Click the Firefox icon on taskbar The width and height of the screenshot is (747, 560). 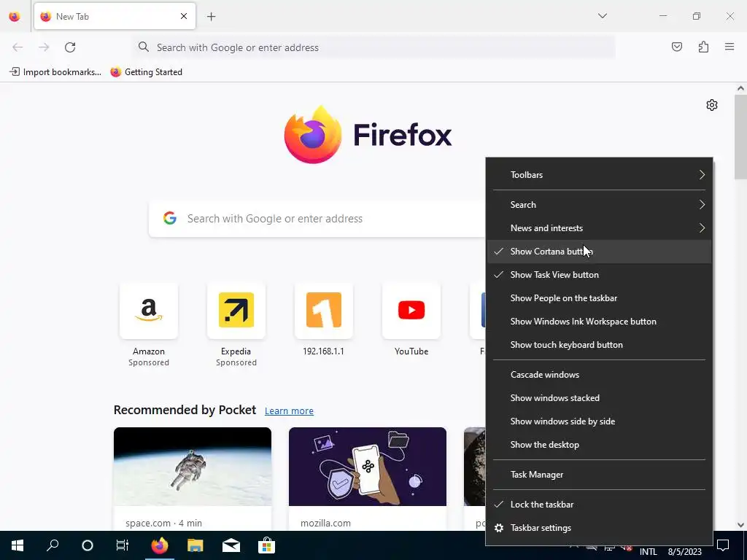click(160, 545)
